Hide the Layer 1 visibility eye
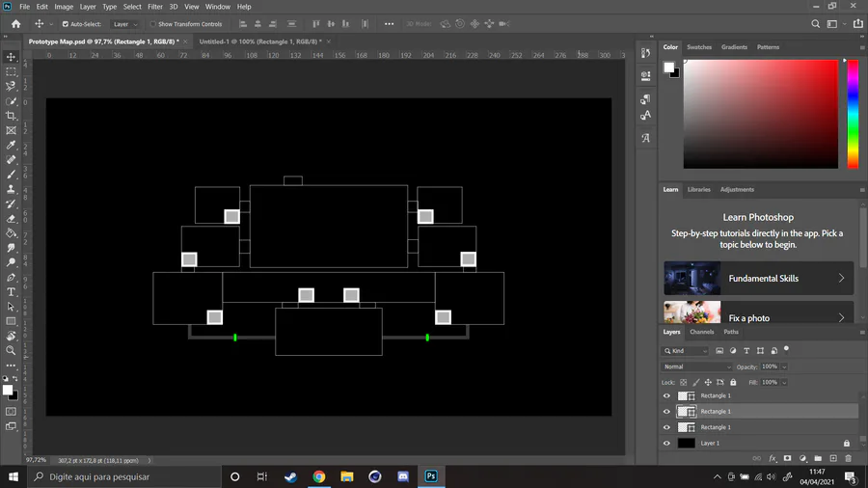868x488 pixels. (666, 443)
